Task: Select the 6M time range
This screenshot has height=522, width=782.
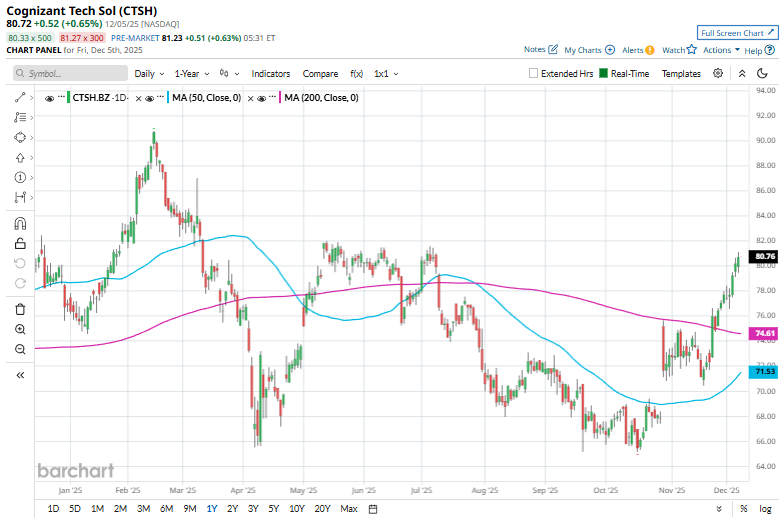Action: [166, 509]
